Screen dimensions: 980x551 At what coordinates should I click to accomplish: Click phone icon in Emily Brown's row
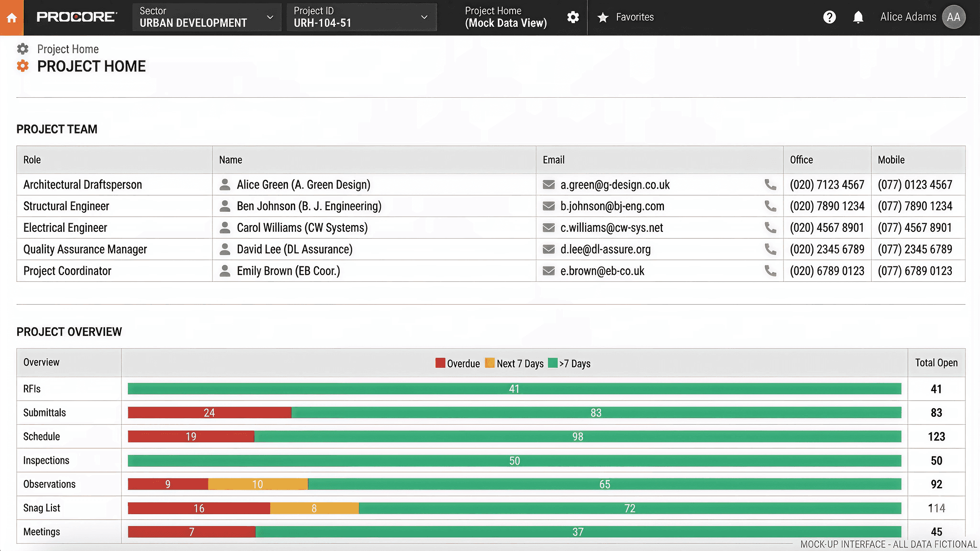click(770, 271)
